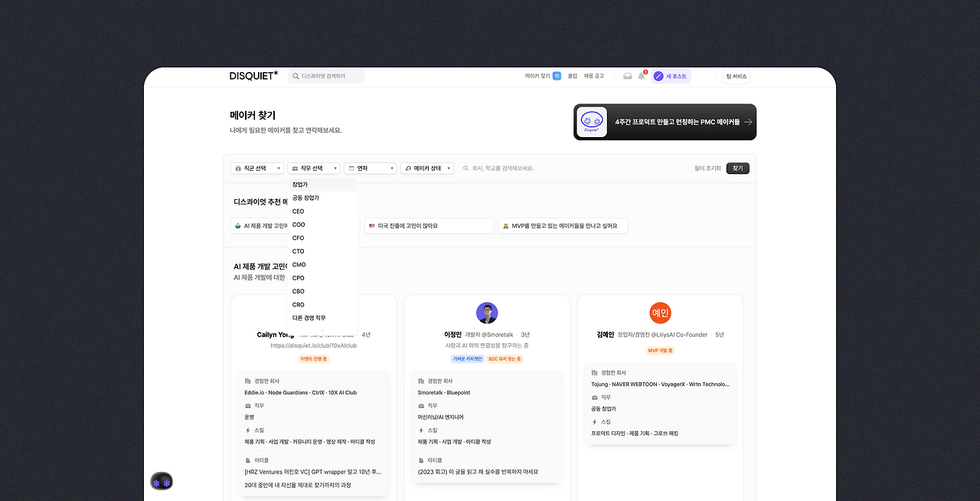
Task: Open the 채용 공고 nav link
Action: pyautogui.click(x=594, y=76)
